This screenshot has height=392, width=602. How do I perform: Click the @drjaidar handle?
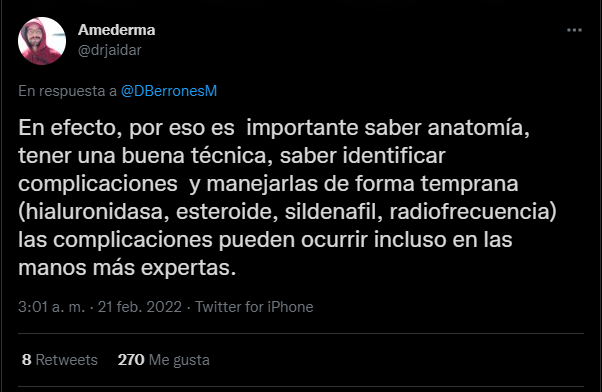pos(110,50)
